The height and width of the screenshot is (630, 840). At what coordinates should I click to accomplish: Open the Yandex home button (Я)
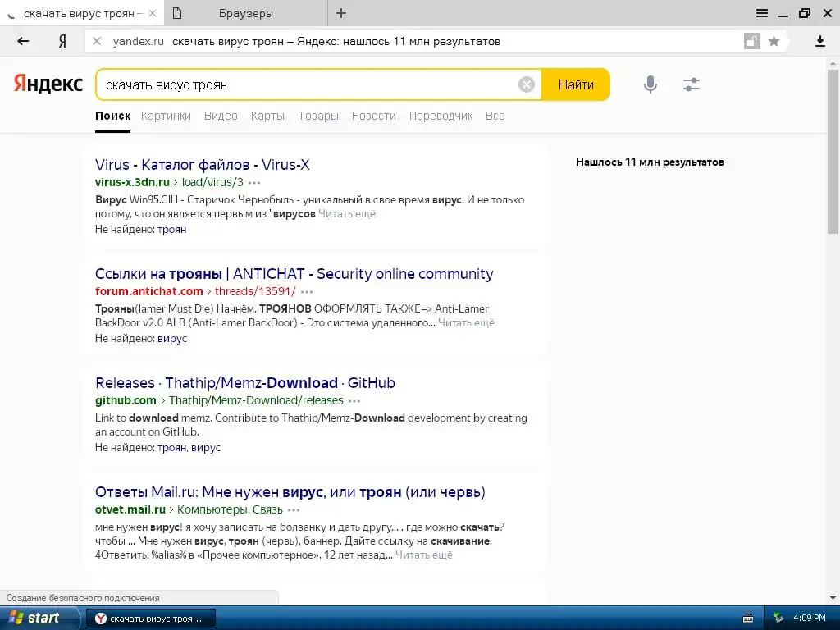click(62, 41)
